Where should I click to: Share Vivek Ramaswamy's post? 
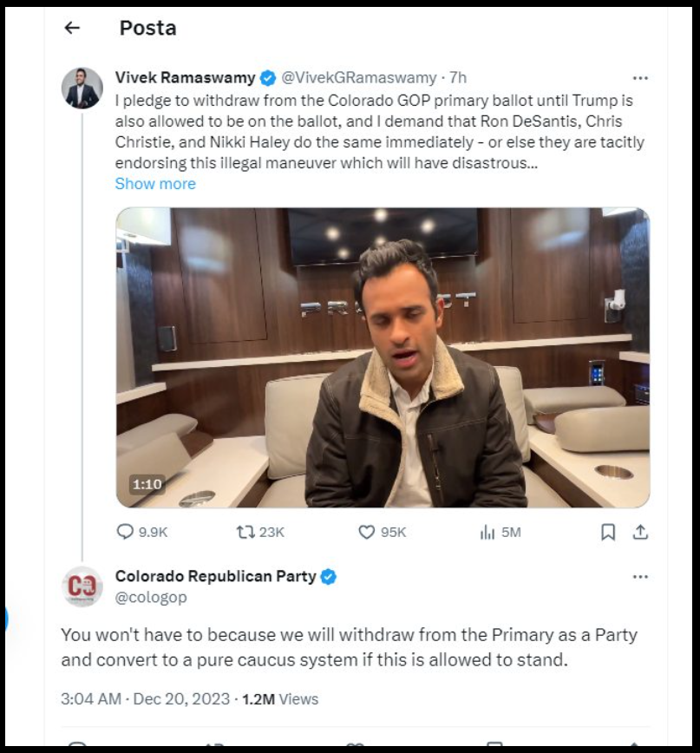(640, 532)
